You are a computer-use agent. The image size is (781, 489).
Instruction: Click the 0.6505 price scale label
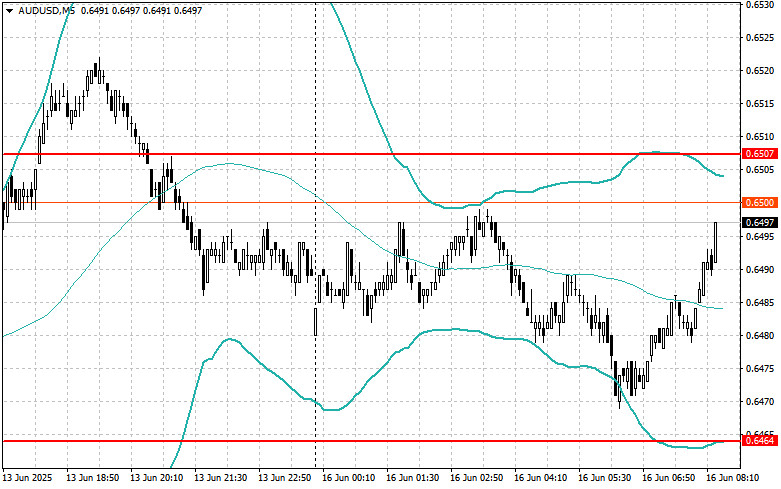click(x=761, y=170)
